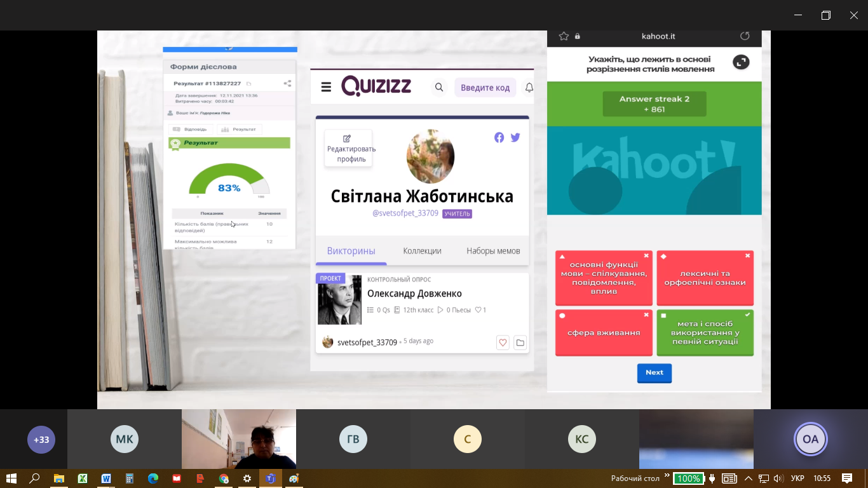Open the Quizizz hamburger menu

(326, 87)
